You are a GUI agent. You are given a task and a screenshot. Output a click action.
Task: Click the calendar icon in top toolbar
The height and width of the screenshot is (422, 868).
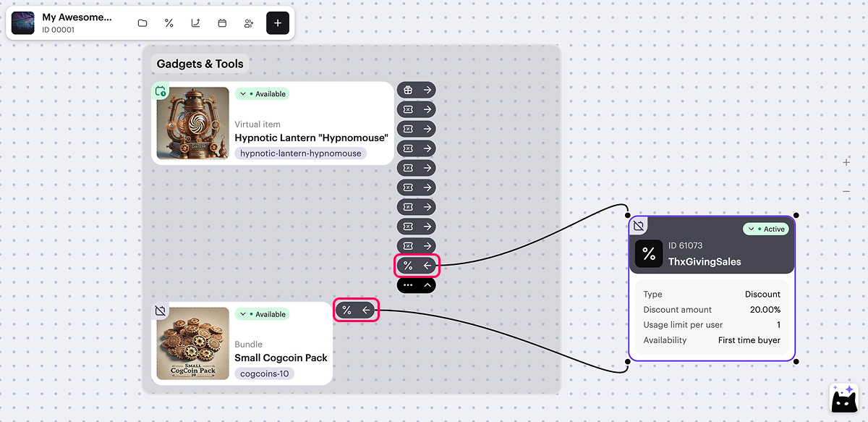click(222, 23)
